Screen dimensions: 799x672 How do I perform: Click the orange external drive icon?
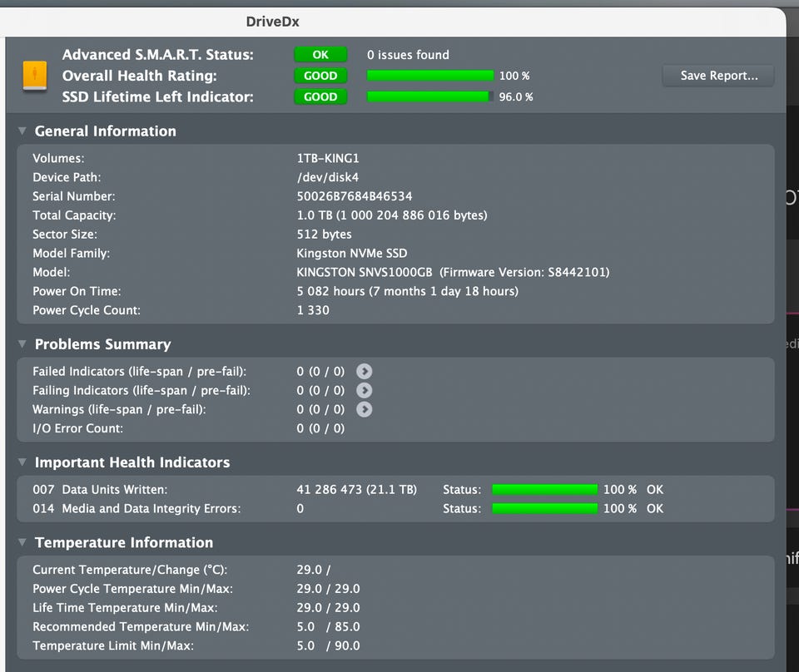point(35,76)
